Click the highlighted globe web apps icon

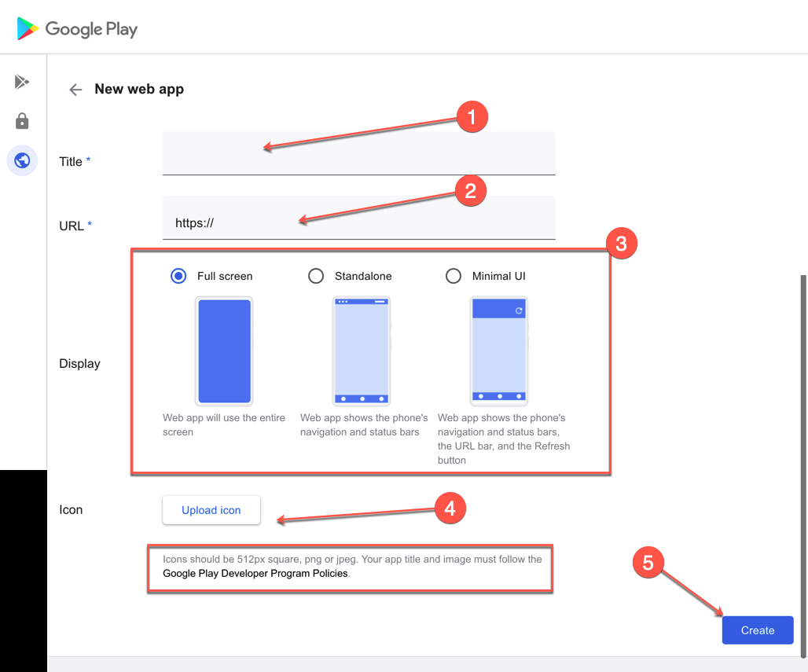tap(21, 160)
